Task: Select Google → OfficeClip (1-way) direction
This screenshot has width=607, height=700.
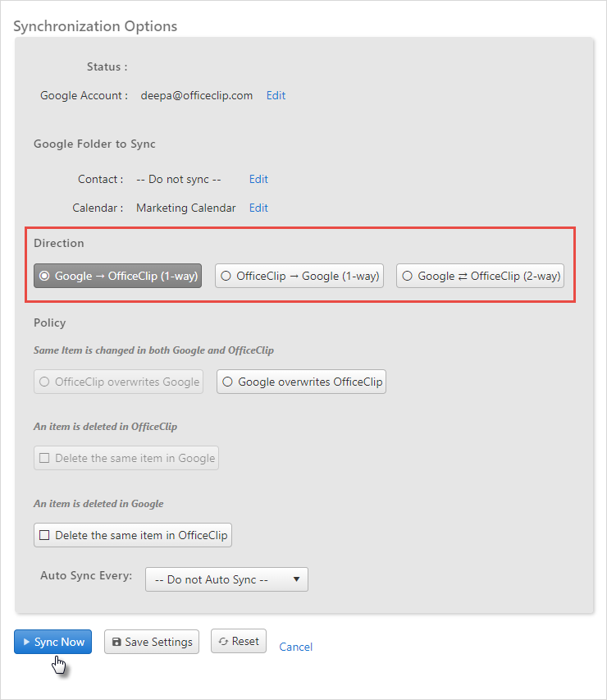Action: coord(118,276)
